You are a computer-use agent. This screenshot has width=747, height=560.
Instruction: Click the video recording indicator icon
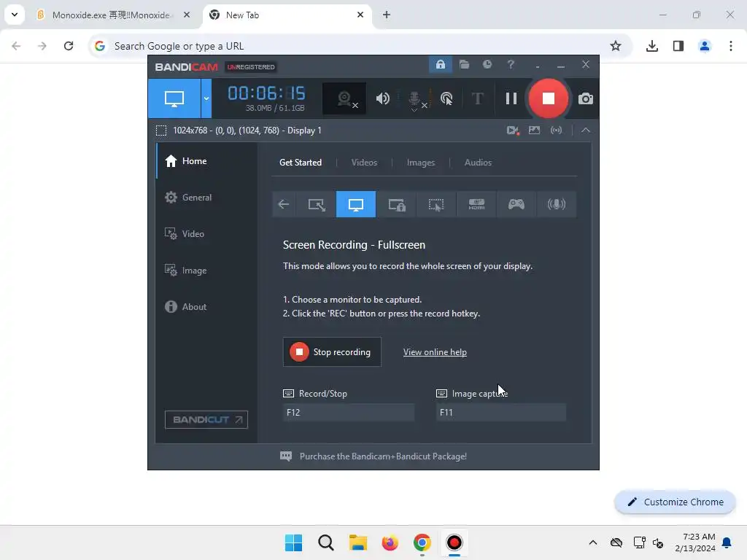[x=513, y=131]
